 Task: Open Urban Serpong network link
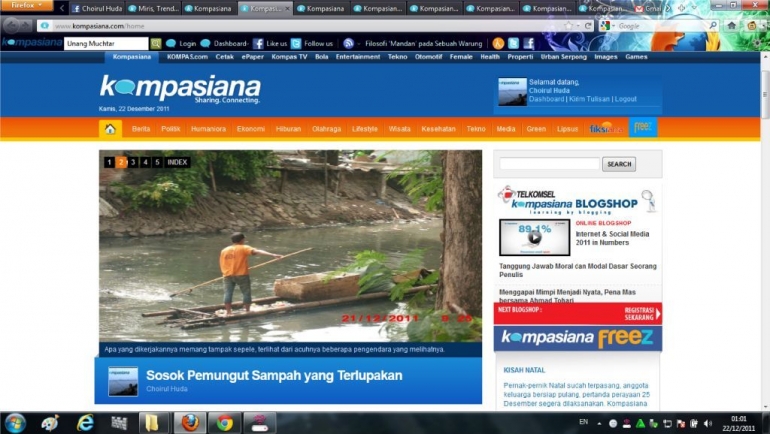coord(563,57)
